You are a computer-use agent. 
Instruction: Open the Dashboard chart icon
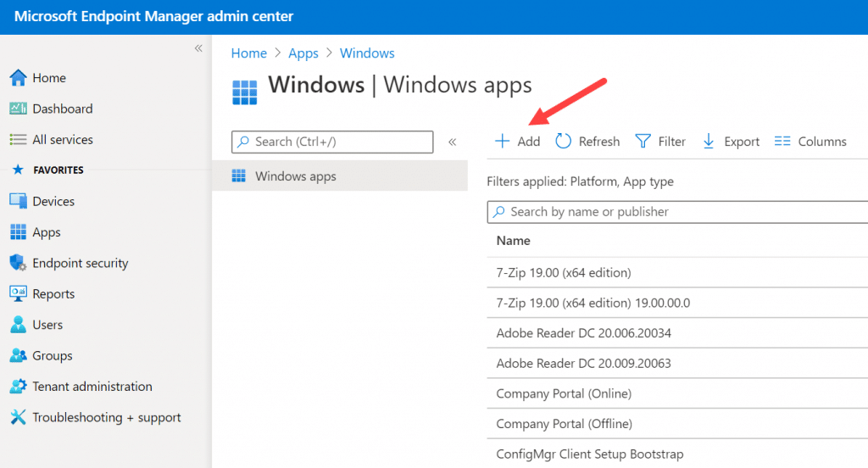18,109
